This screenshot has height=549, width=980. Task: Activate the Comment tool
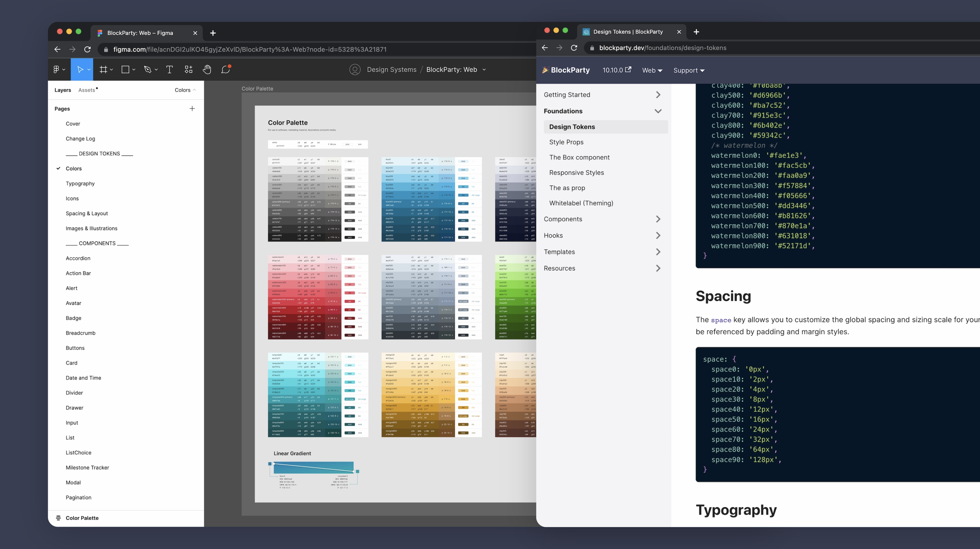[225, 69]
